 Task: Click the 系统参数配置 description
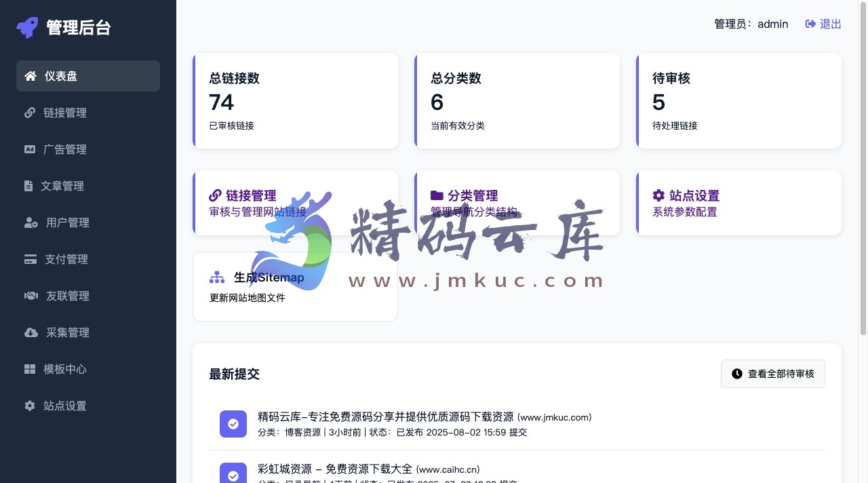685,212
